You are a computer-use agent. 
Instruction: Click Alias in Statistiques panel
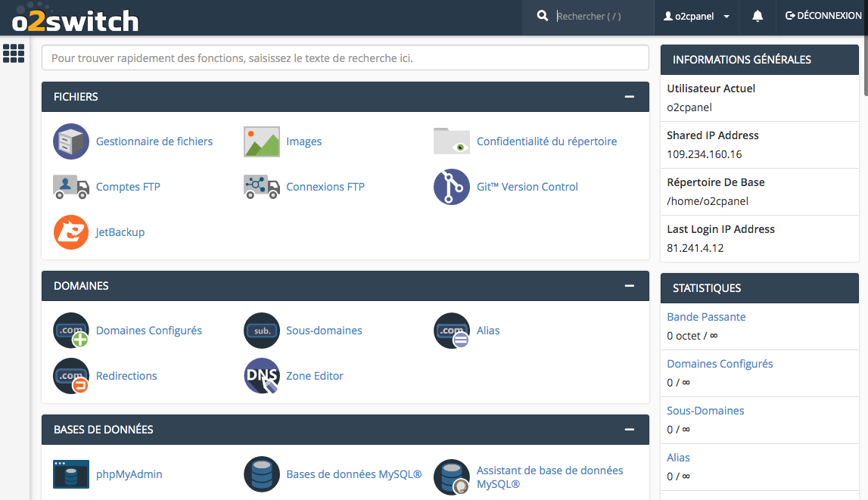click(x=678, y=458)
